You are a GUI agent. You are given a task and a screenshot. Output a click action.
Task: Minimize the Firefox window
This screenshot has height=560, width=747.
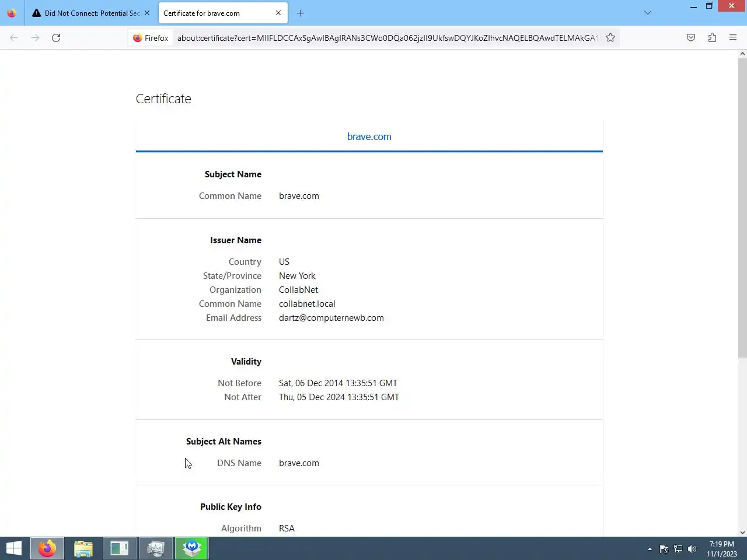pyautogui.click(x=693, y=6)
